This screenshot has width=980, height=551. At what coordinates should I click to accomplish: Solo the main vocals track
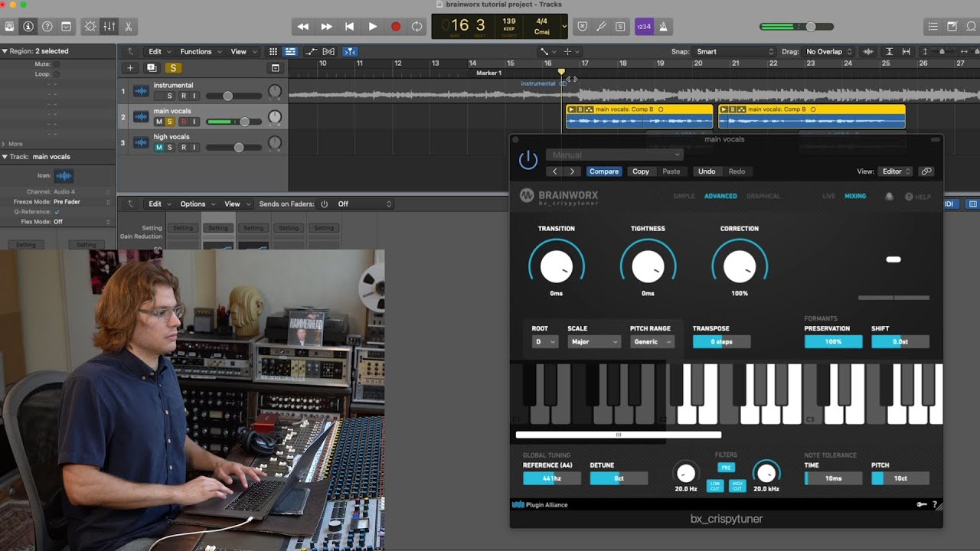pos(170,122)
